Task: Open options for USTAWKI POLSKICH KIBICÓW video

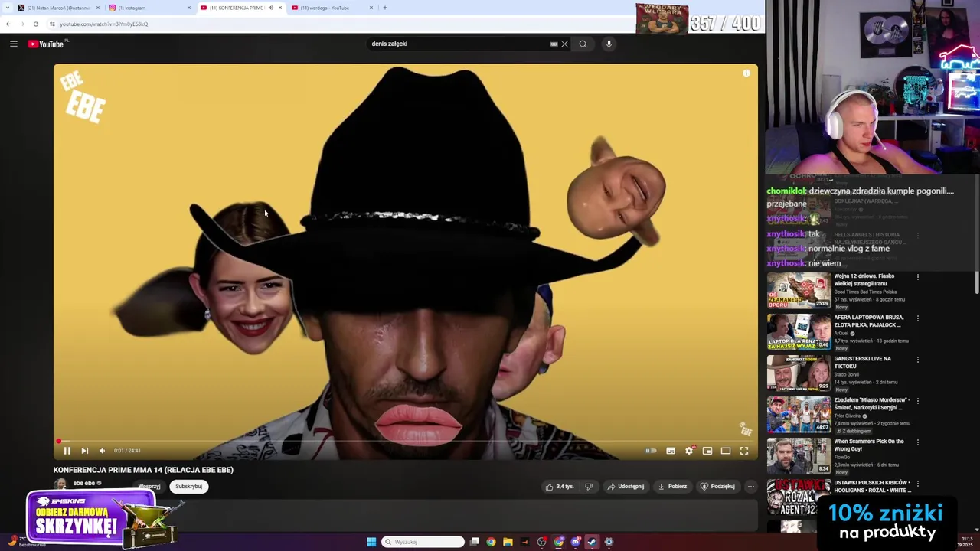Action: click(918, 484)
